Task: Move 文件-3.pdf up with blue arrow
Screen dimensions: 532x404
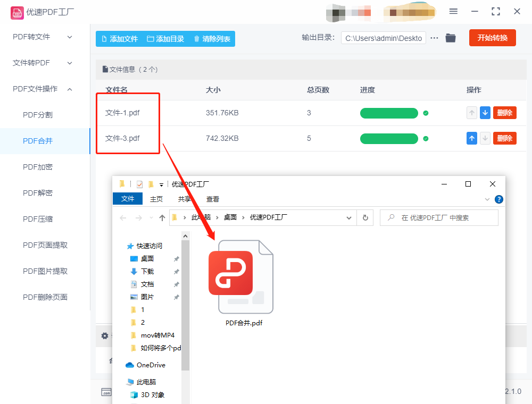Action: [x=471, y=138]
